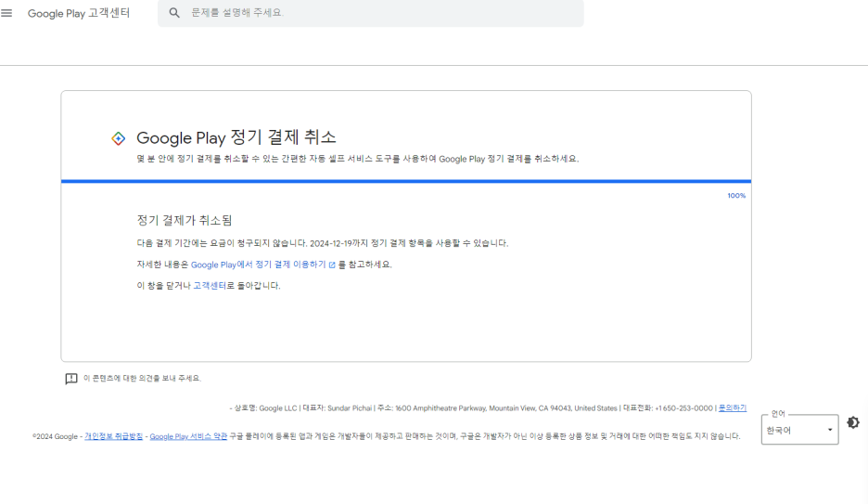
Task: Click the ©2024 Google footer text
Action: point(55,436)
